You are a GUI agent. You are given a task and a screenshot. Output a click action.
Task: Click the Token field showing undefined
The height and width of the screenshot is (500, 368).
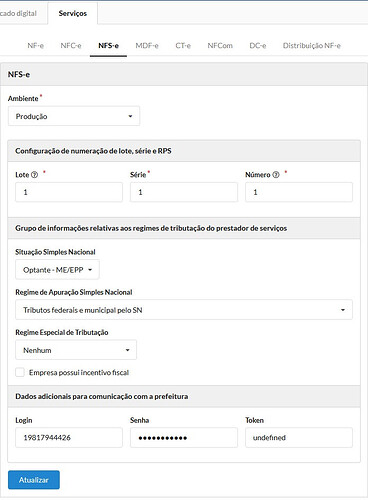(299, 437)
